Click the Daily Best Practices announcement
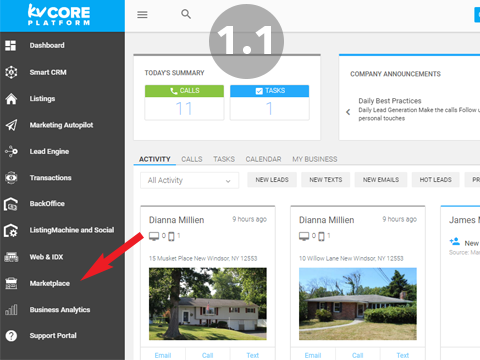Viewport: 480px width, 360px height. pos(390,101)
